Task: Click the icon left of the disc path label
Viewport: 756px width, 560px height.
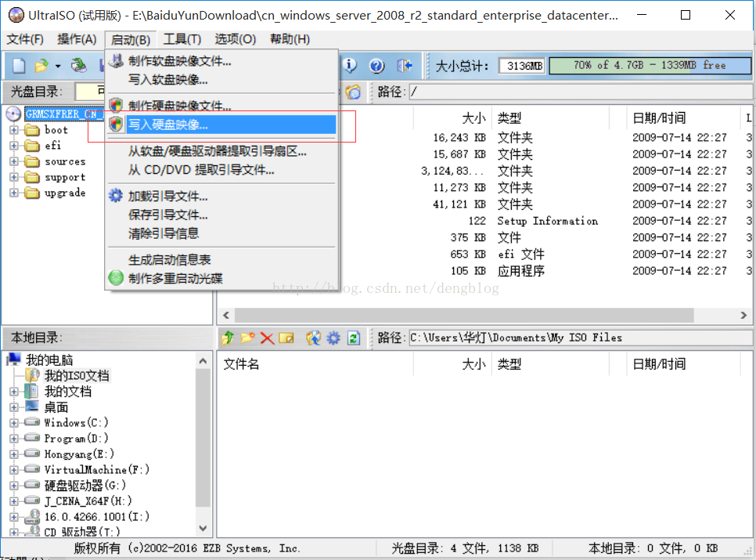Action: tap(353, 92)
